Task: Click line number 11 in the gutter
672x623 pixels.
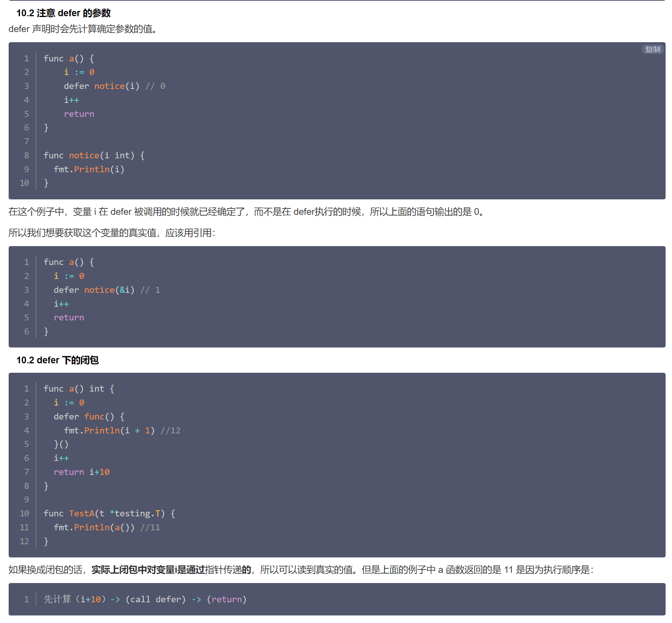Action: (x=24, y=527)
